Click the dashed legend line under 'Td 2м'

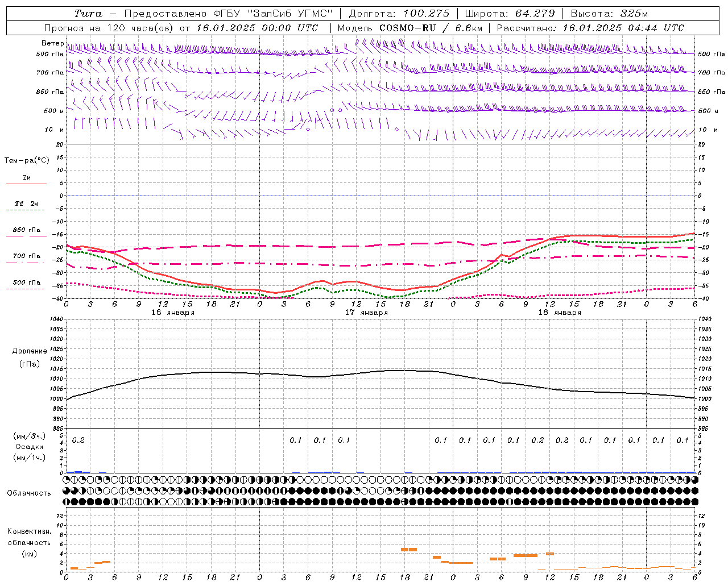[x=26, y=210]
